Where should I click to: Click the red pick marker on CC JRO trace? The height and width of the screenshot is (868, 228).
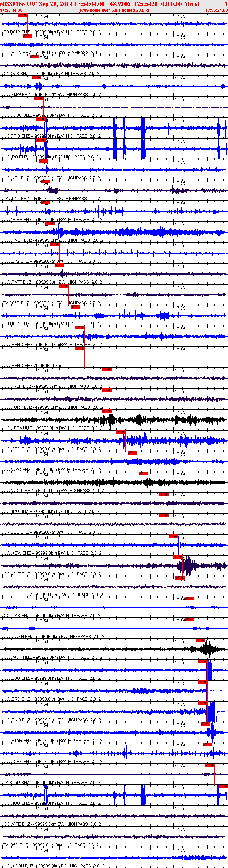(x=164, y=494)
